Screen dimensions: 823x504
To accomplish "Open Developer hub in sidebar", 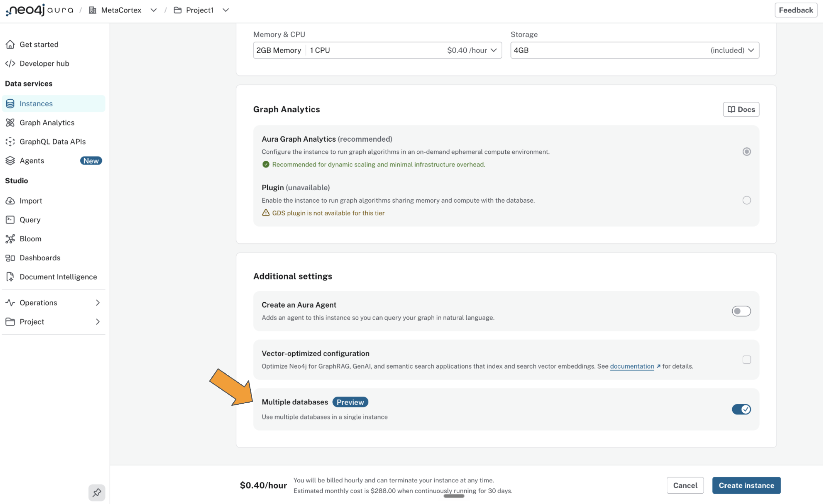I will (53, 63).
